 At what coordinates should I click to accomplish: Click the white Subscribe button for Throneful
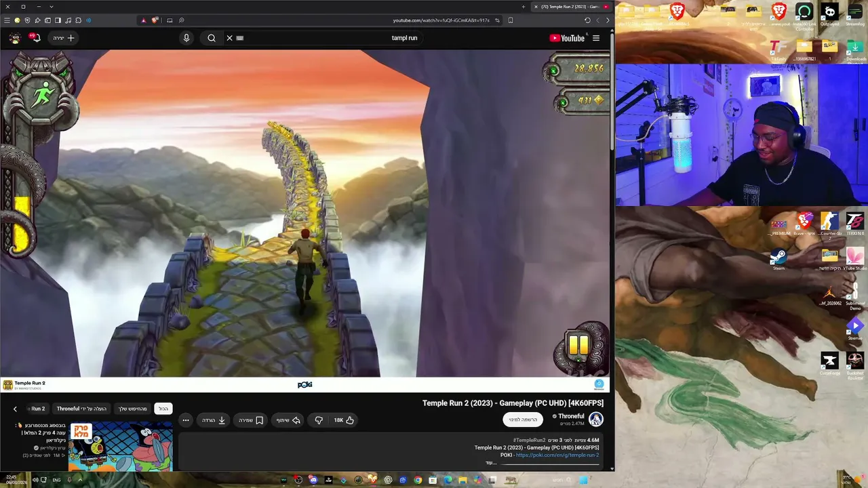[523, 420]
